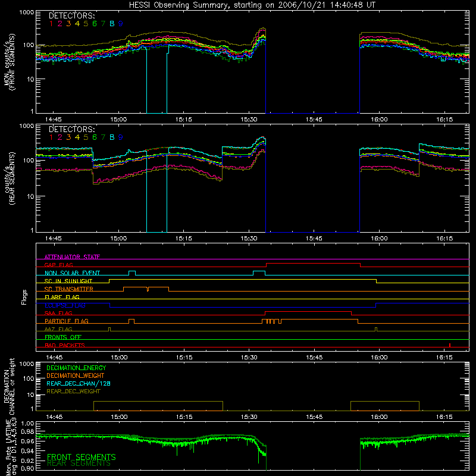476x476 pixels.
Task: Select detector 3 in the front segments legend
Action: pos(68,24)
